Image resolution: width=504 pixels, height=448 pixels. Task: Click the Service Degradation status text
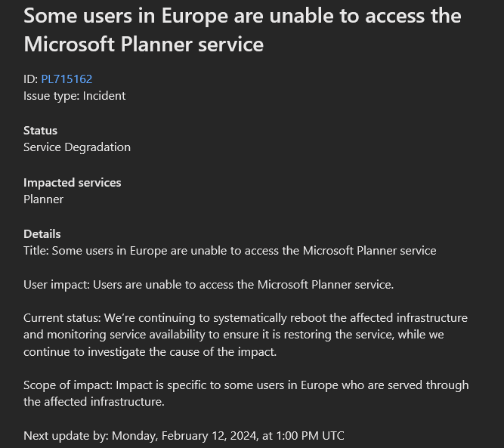click(77, 147)
